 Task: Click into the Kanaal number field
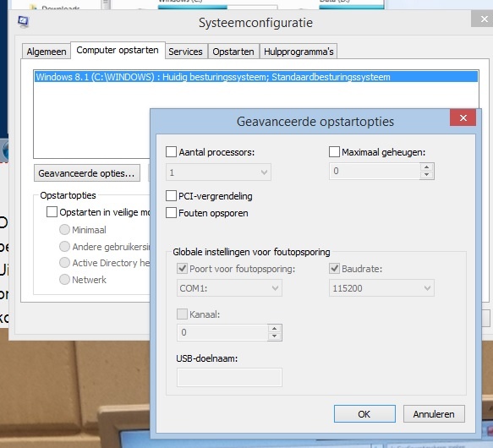tap(222, 333)
